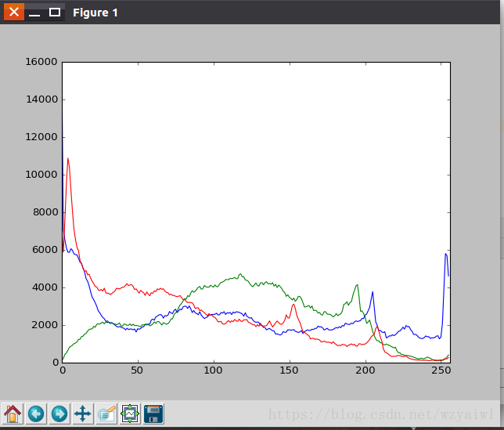Click the y-axis label 4000
Image resolution: width=504 pixels, height=430 pixels.
(45, 287)
